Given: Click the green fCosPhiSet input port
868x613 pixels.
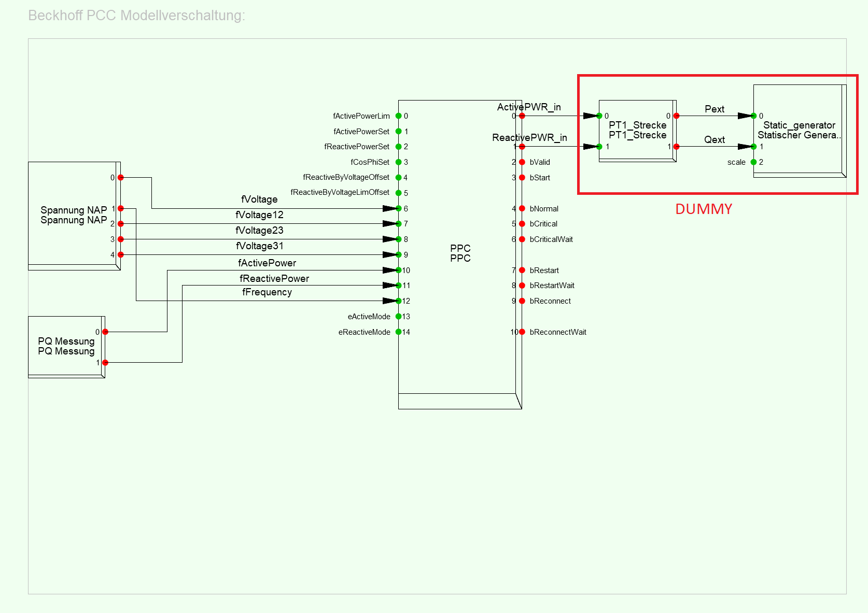Looking at the screenshot, I should (x=399, y=162).
